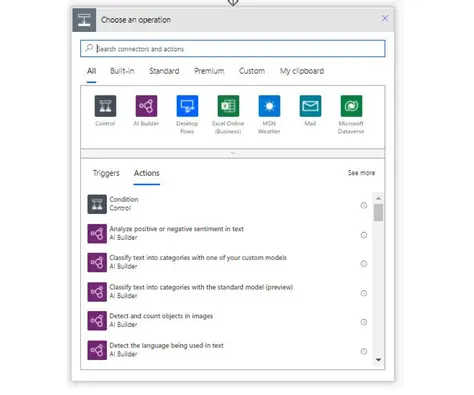This screenshot has height=395, width=474.
Task: Click the Condition action's Control icon
Action: coord(97,204)
